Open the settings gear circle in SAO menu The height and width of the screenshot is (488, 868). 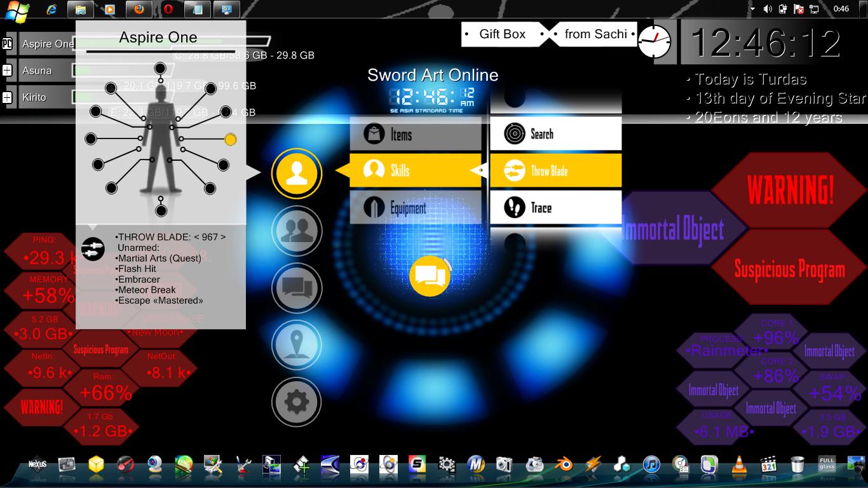(x=297, y=402)
